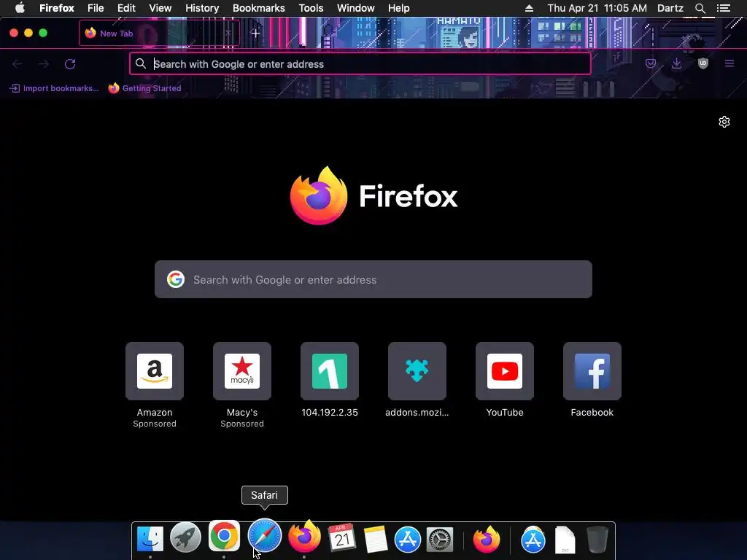Open the Firefox application menu
747x560 pixels.
(57, 8)
